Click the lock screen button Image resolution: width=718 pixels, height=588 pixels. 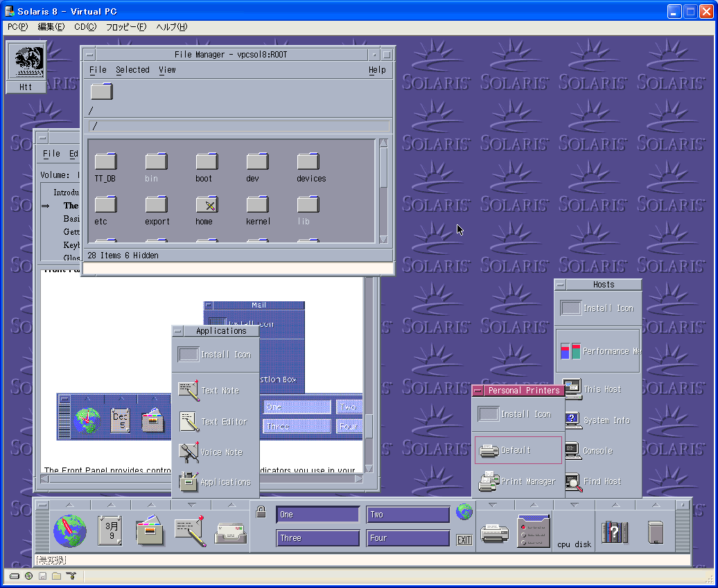261,513
